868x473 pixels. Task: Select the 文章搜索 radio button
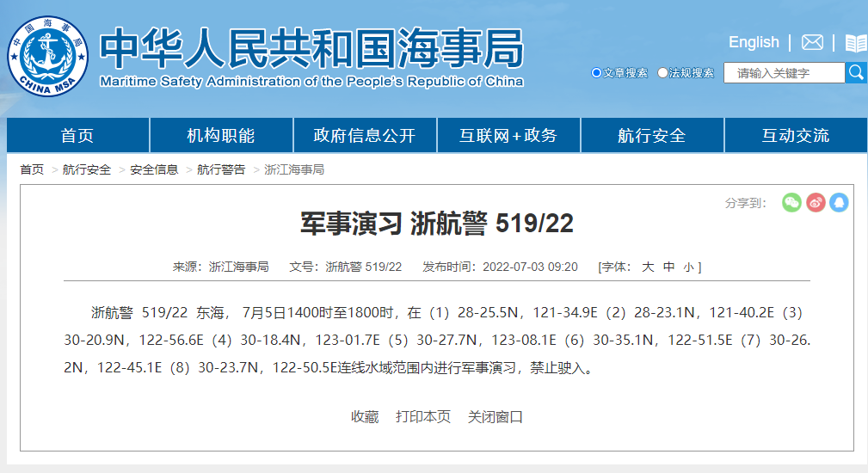click(596, 73)
